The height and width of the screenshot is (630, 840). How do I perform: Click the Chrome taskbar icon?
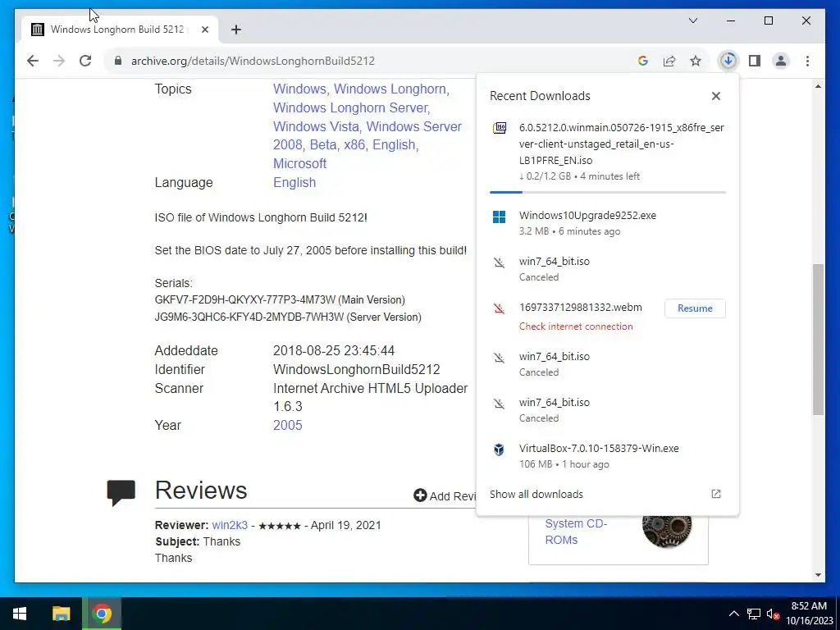pos(102,614)
